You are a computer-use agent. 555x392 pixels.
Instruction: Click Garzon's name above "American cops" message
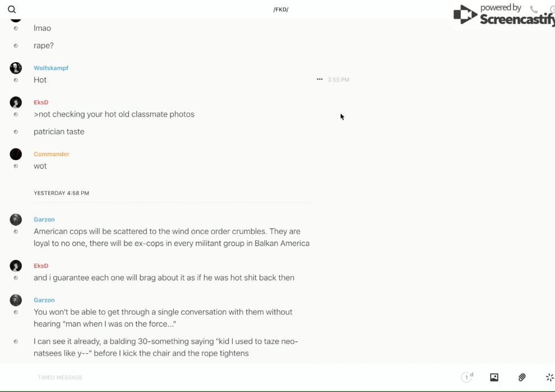pos(44,220)
